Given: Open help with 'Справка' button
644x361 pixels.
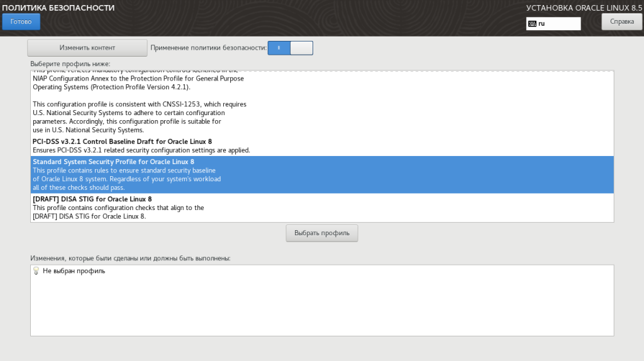Looking at the screenshot, I should pos(622,22).
